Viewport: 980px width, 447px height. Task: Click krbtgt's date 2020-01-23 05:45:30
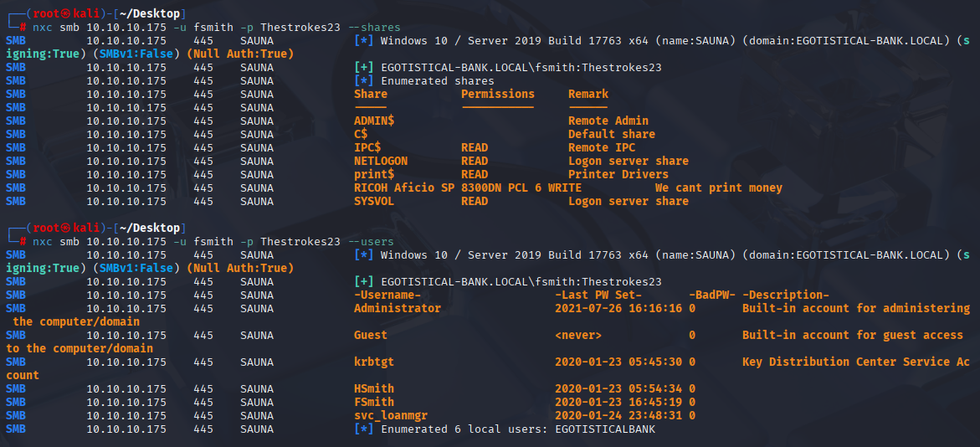tap(618, 362)
